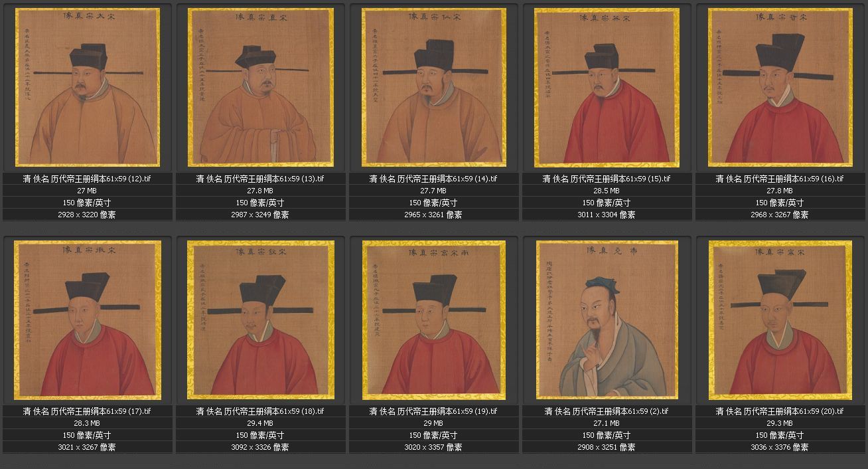
Task: Select thumbnail of file (17).tif portrait
Action: tap(88, 320)
